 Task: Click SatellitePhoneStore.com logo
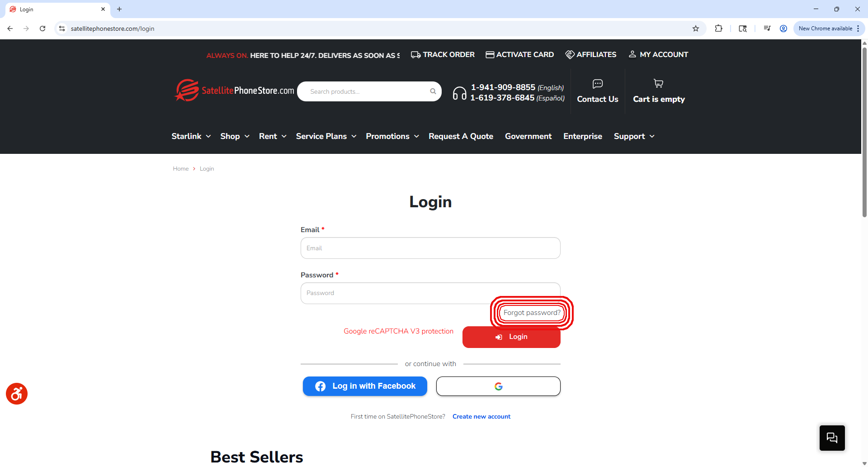(234, 91)
